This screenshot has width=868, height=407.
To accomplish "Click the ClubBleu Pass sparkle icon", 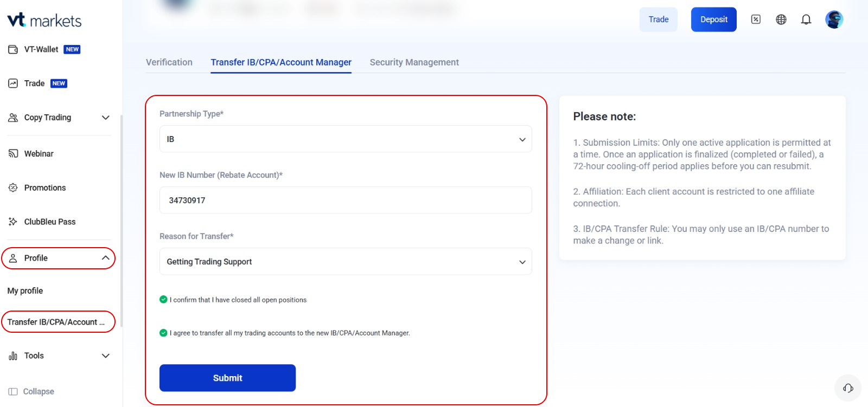I will [x=13, y=222].
